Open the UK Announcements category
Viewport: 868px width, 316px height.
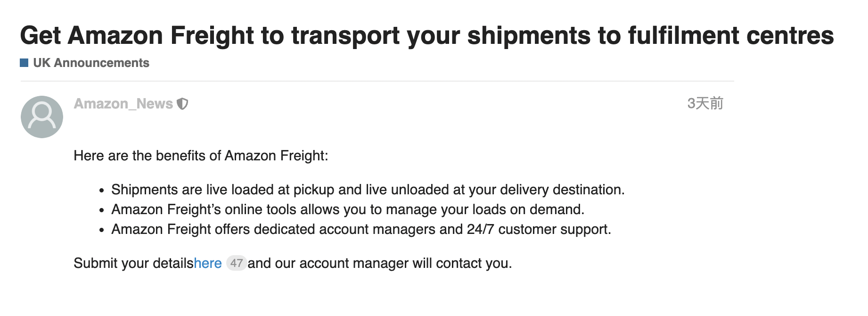click(x=91, y=63)
